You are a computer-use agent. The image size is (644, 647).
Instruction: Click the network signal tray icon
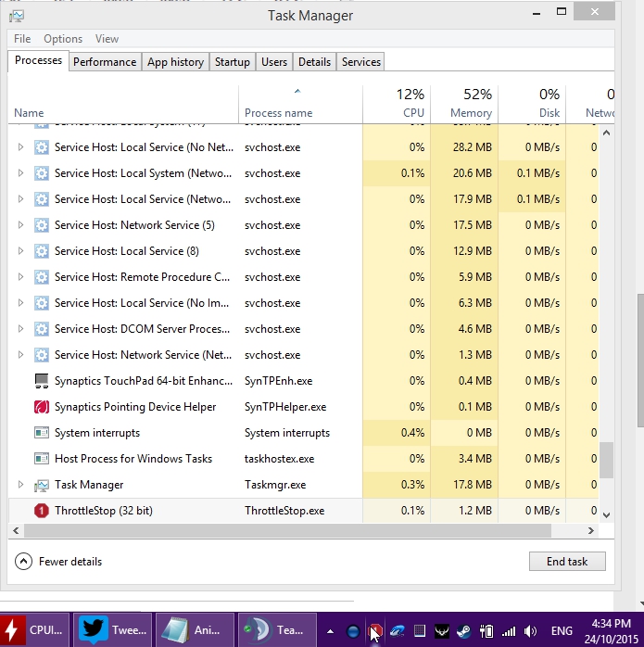tap(509, 631)
